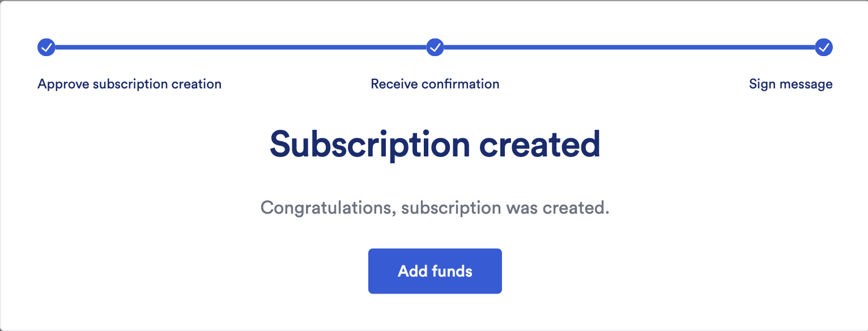Click the word message in the last label

click(x=805, y=84)
